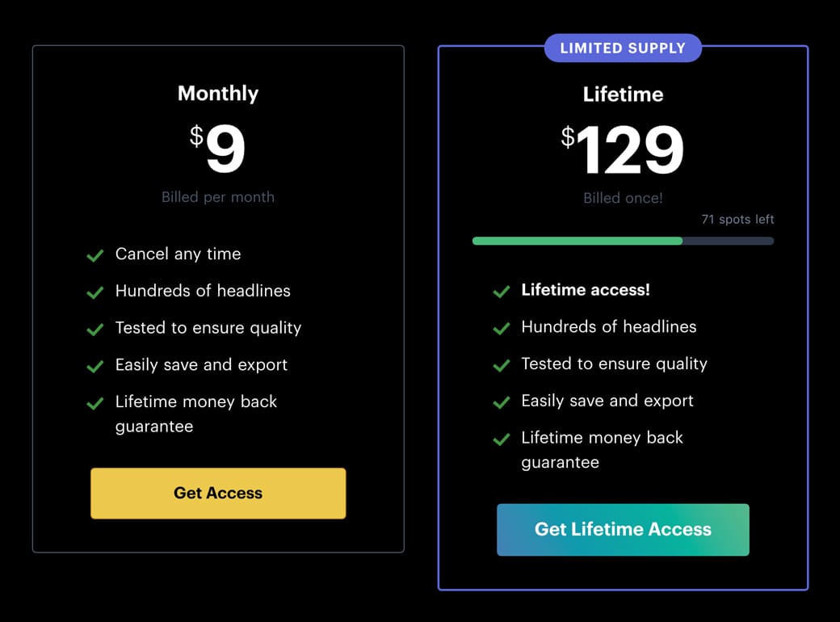Click the LIMITED SUPPLY badge
The height and width of the screenshot is (622, 840).
623,48
